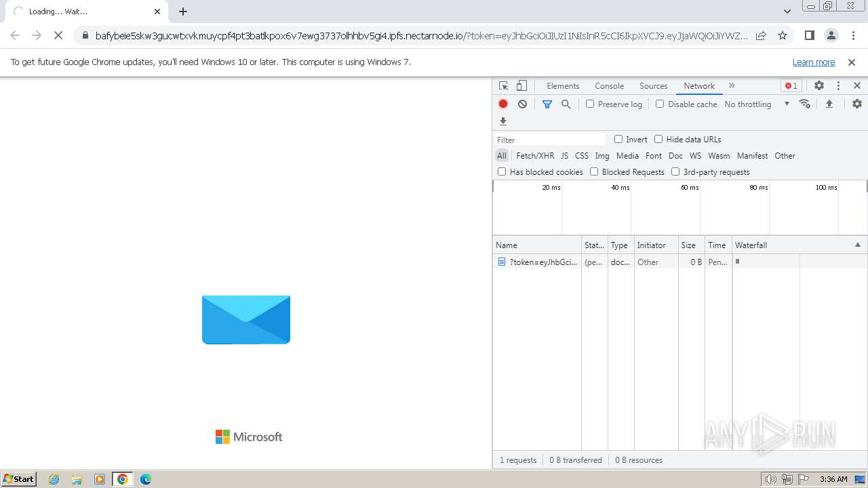Open the Windows Start menu

[19, 479]
